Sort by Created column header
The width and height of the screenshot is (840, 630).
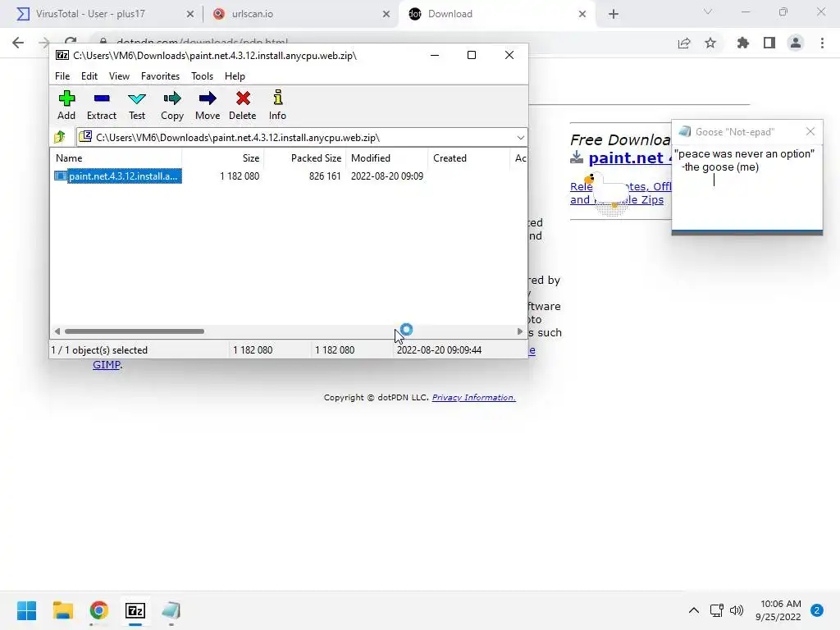click(x=468, y=158)
